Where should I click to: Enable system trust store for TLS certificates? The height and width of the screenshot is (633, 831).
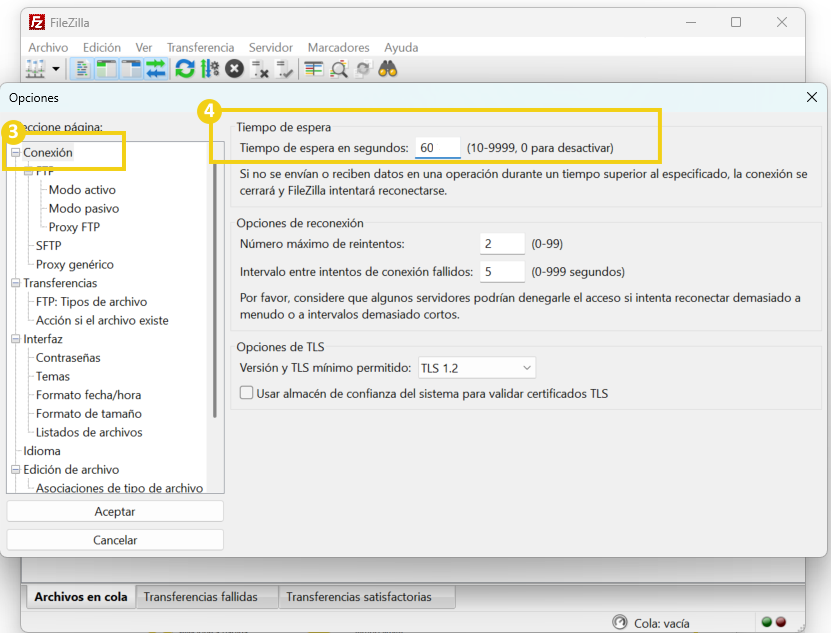[x=246, y=394]
